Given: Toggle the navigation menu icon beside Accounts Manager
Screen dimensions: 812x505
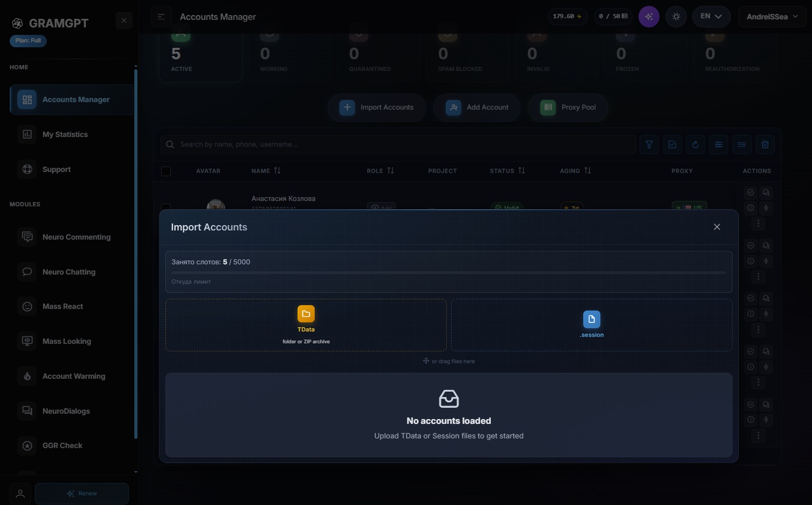Looking at the screenshot, I should [x=161, y=17].
